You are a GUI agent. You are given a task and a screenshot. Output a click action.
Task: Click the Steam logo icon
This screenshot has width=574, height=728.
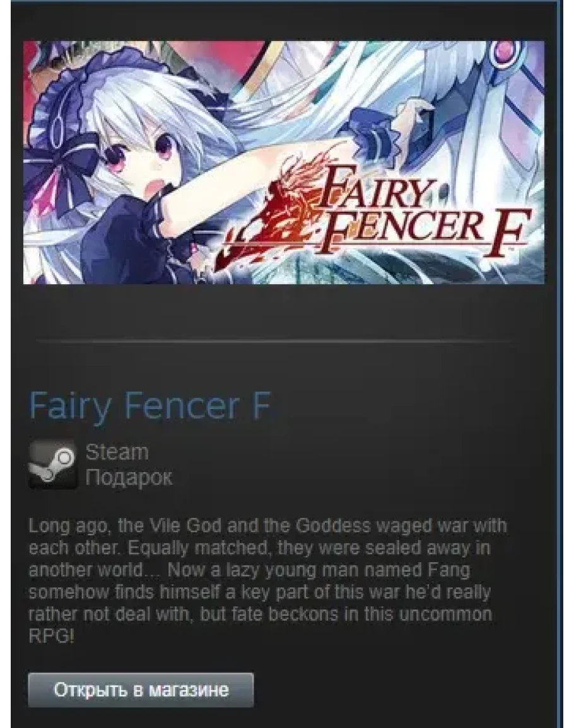tap(53, 465)
